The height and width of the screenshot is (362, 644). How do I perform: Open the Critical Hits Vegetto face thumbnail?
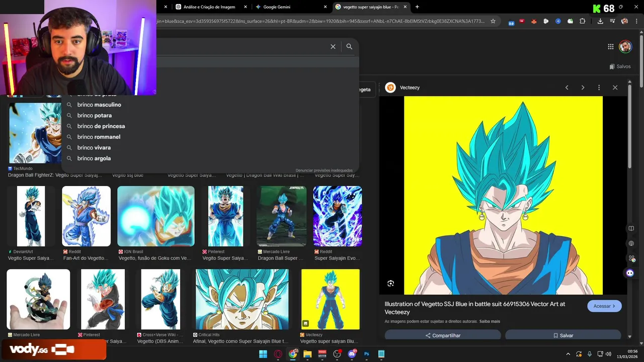pyautogui.click(x=242, y=299)
